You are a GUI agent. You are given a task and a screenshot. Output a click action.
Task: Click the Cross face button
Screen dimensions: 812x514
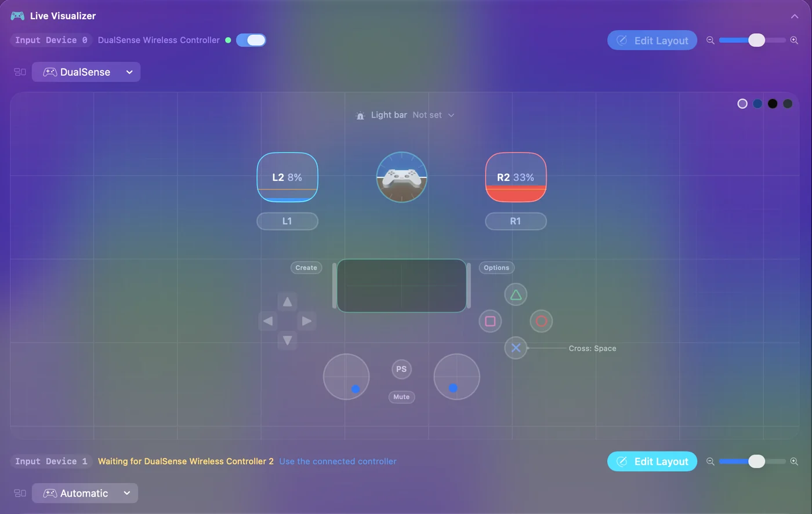click(516, 348)
